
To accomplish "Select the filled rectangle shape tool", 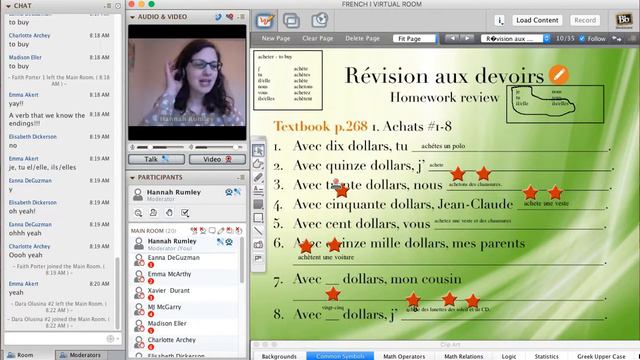I will click(258, 204).
